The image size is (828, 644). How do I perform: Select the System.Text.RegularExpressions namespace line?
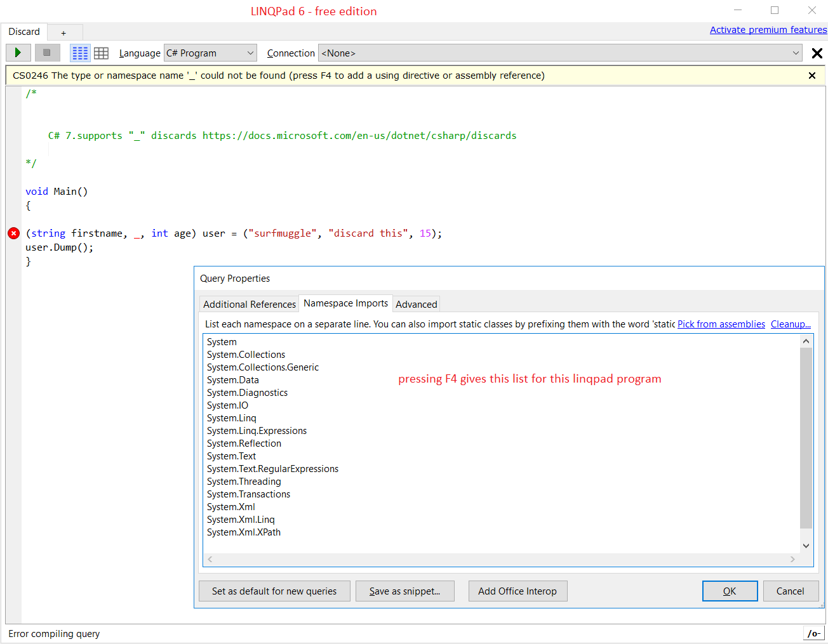(273, 469)
